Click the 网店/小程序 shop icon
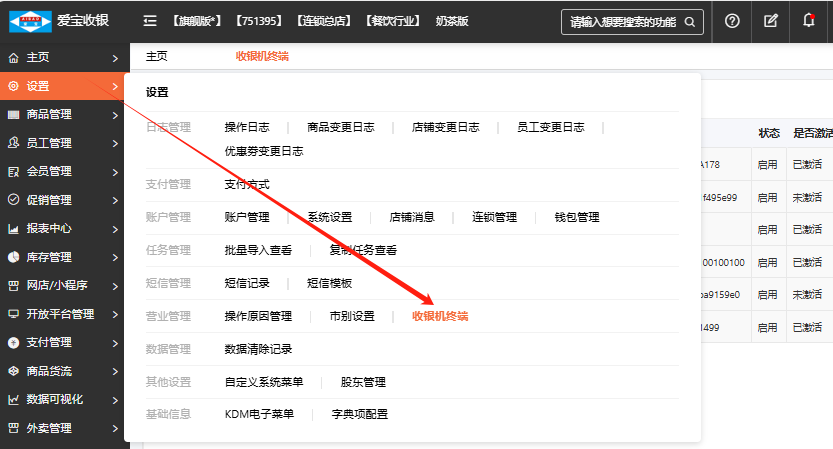The image size is (833, 449). click(x=13, y=285)
